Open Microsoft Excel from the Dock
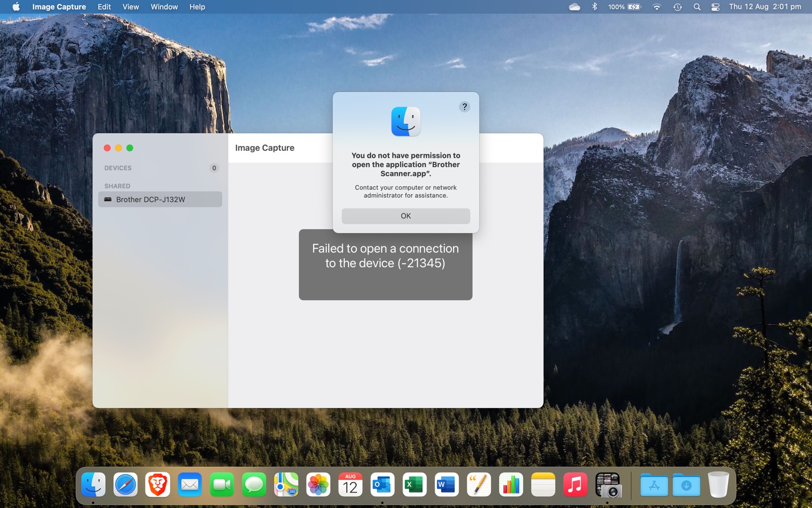This screenshot has width=812, height=508. [x=415, y=485]
